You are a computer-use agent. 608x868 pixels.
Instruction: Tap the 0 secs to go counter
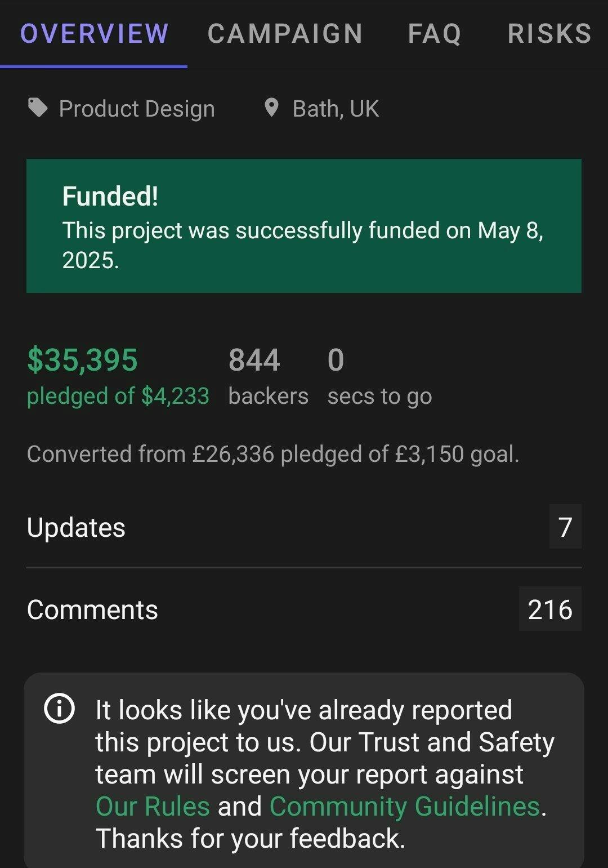click(x=336, y=360)
